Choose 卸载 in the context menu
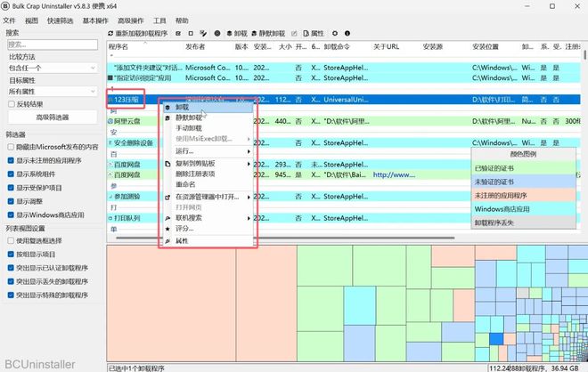 click(x=208, y=107)
